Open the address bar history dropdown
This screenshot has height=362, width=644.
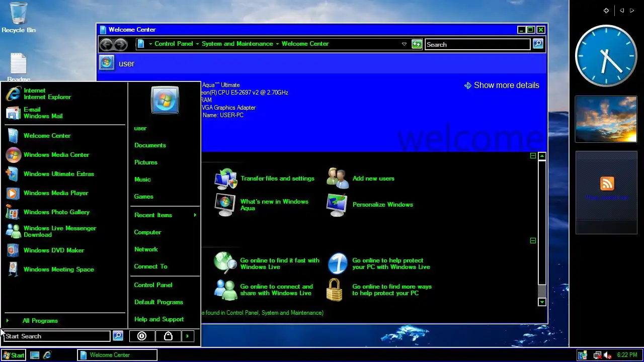tap(404, 44)
